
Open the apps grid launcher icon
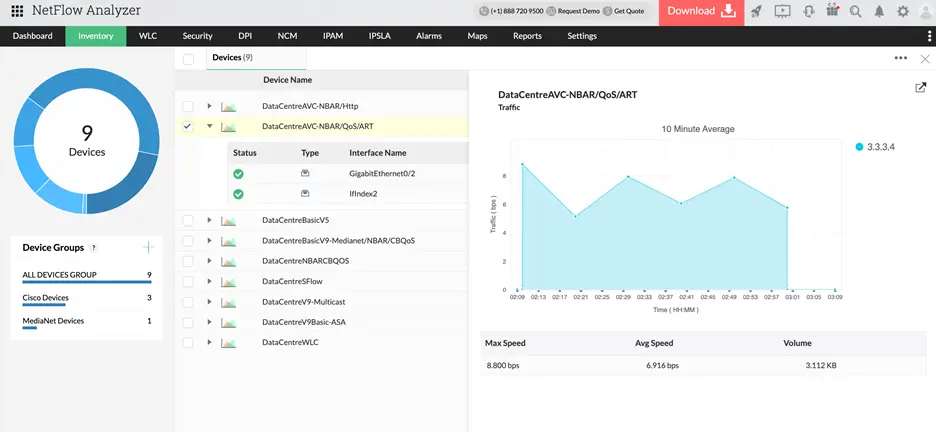coord(17,11)
